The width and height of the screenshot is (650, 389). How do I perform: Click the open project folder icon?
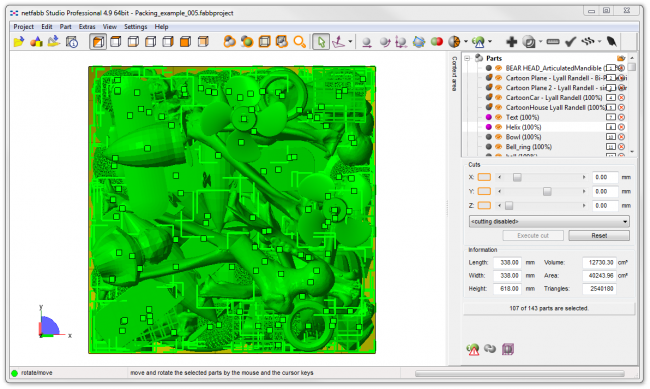(18, 41)
